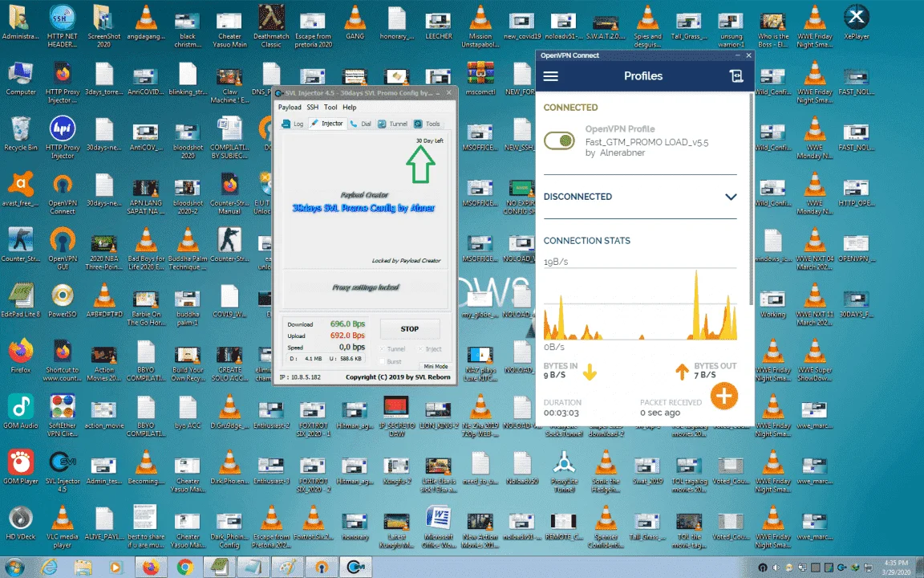Open Internet Explorer from the taskbar
The image size is (924, 578).
pos(50,568)
